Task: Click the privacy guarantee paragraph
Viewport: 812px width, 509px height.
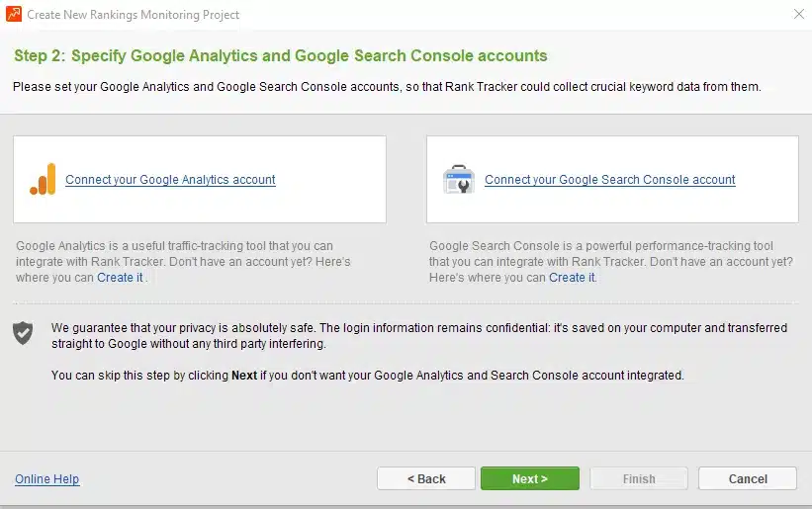Action: point(419,336)
